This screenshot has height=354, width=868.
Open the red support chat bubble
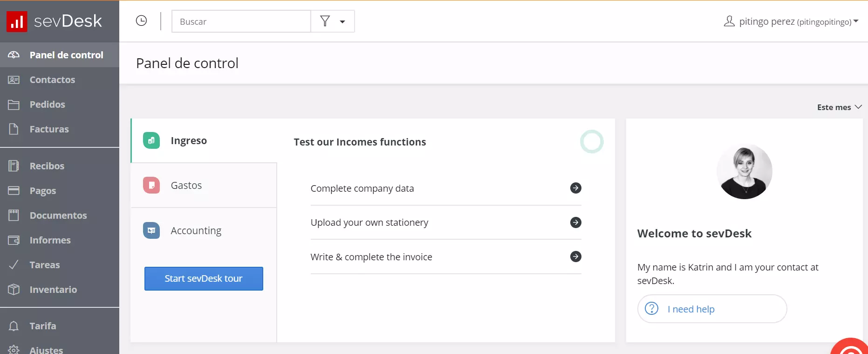point(851,346)
